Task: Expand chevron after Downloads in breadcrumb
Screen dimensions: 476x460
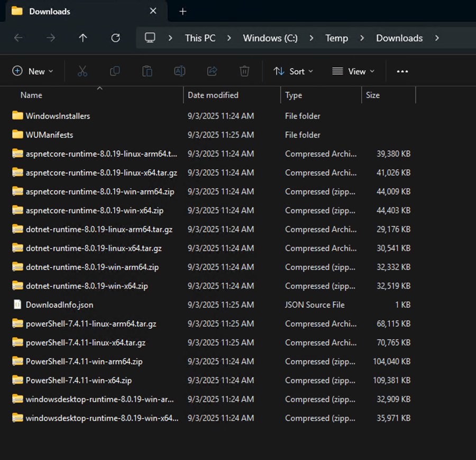Action: click(x=437, y=38)
